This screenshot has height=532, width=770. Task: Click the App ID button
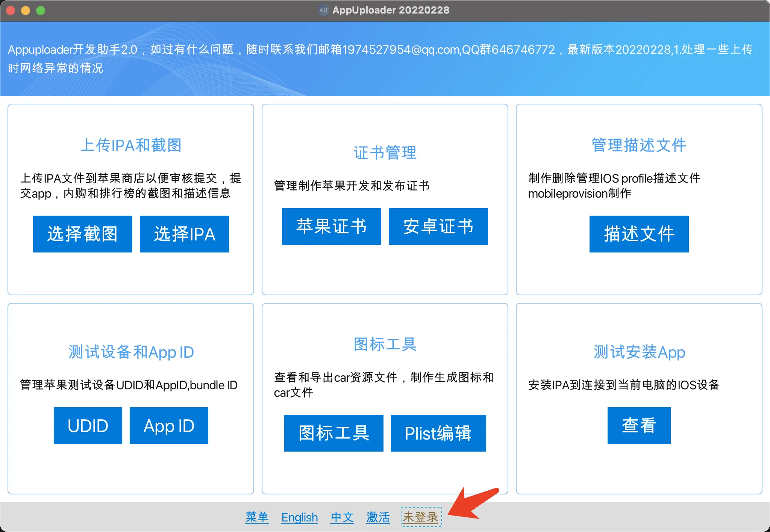[x=169, y=425]
